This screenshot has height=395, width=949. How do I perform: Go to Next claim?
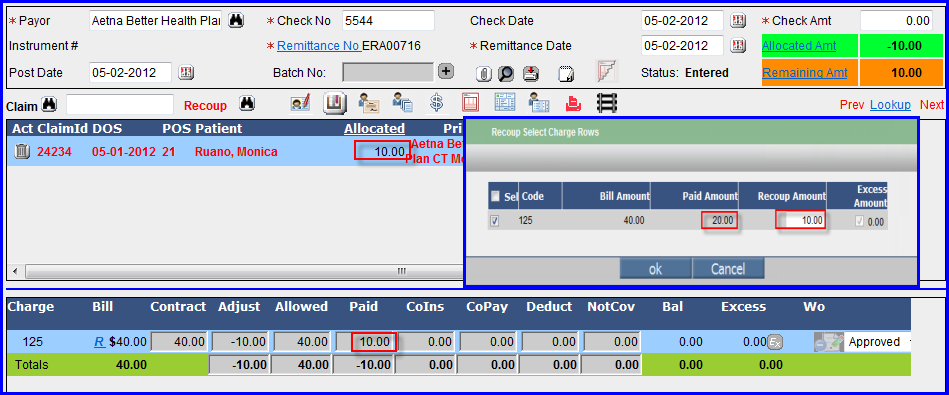click(931, 105)
